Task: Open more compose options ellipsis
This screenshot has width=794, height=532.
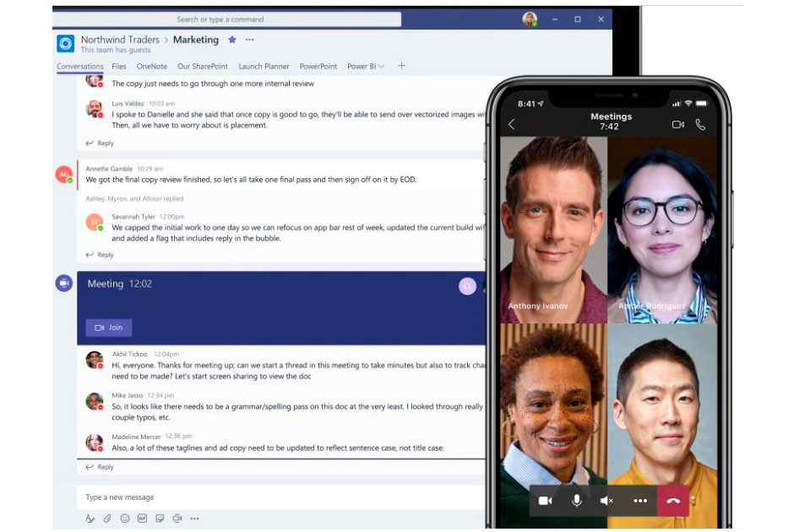Action: coord(194,518)
